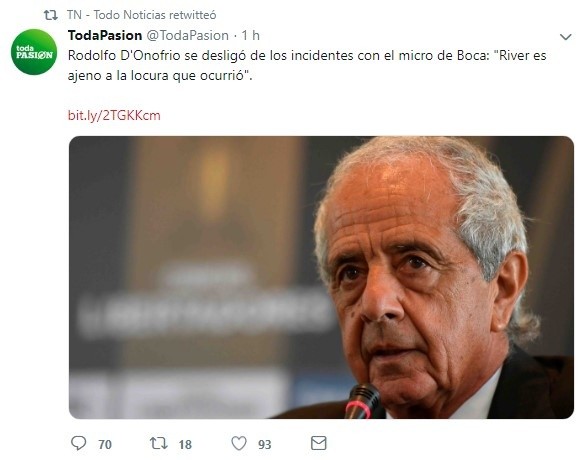Image resolution: width=583 pixels, height=460 pixels.
Task: Open the TN - Todo Noticias retwitteó link
Action: tap(142, 15)
